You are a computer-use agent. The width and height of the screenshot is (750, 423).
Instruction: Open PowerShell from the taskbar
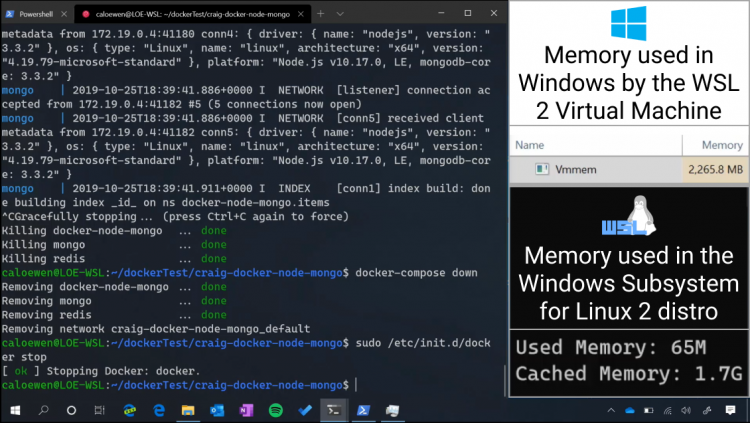[364, 411]
